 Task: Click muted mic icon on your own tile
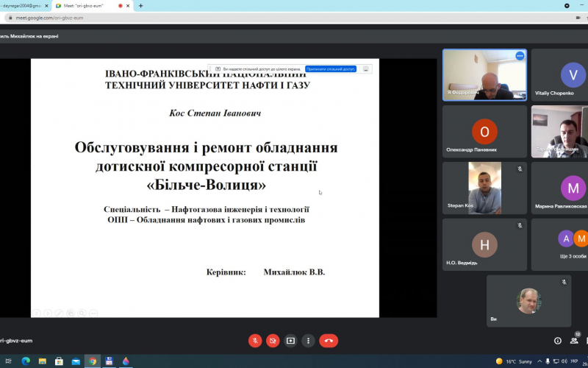564,282
